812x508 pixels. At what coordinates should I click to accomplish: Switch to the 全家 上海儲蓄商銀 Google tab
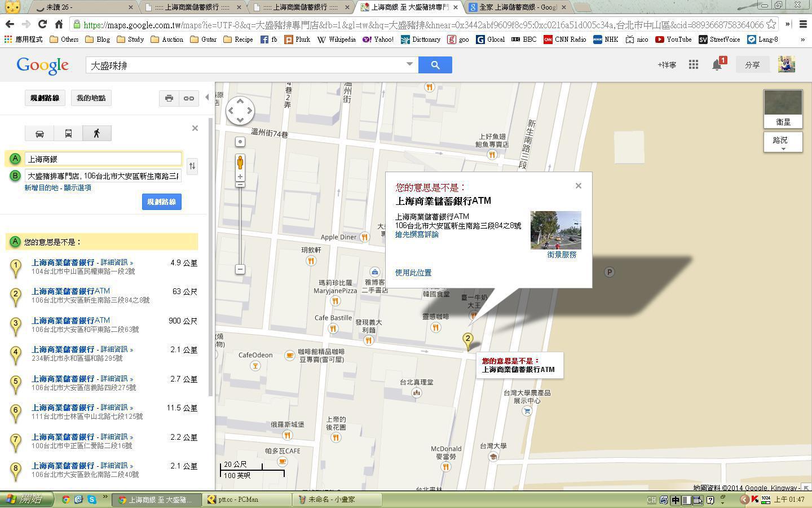point(516,7)
